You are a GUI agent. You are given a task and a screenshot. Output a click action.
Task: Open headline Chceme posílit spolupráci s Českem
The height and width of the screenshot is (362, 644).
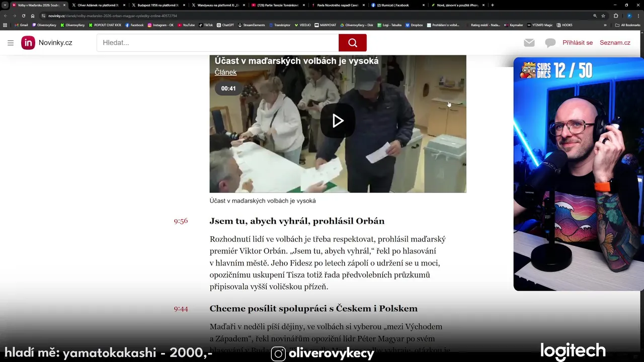point(313,309)
